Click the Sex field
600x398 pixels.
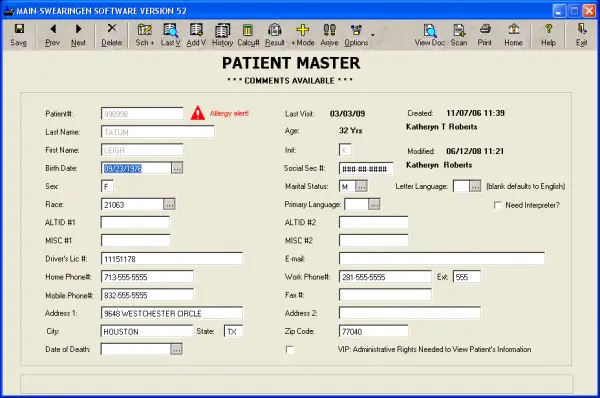click(107, 186)
